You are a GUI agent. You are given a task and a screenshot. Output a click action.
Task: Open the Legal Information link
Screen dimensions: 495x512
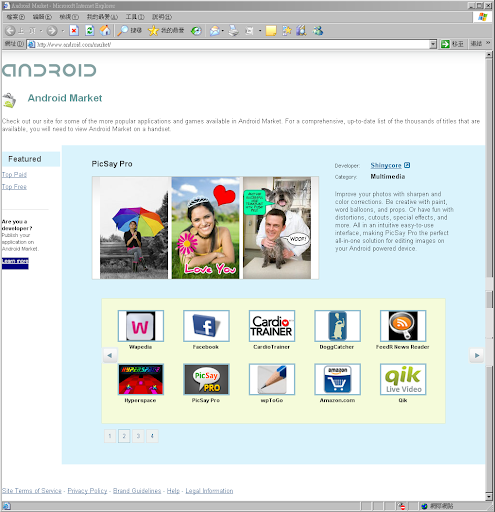tap(209, 491)
